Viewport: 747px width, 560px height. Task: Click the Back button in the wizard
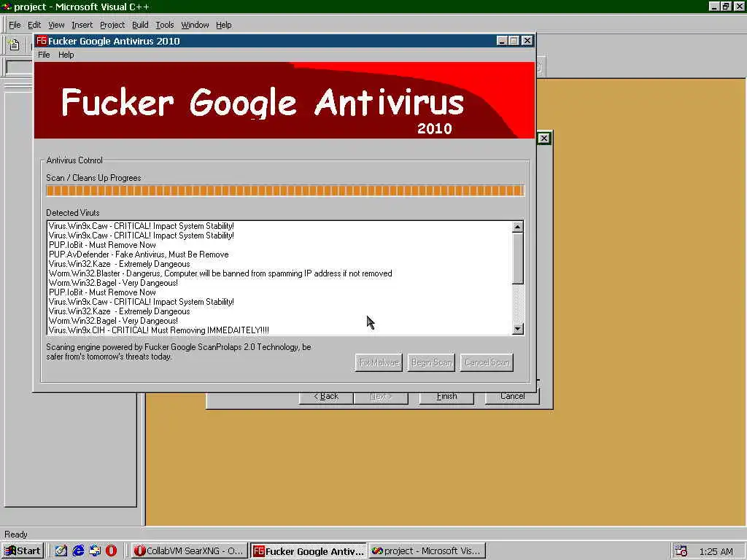tap(326, 397)
